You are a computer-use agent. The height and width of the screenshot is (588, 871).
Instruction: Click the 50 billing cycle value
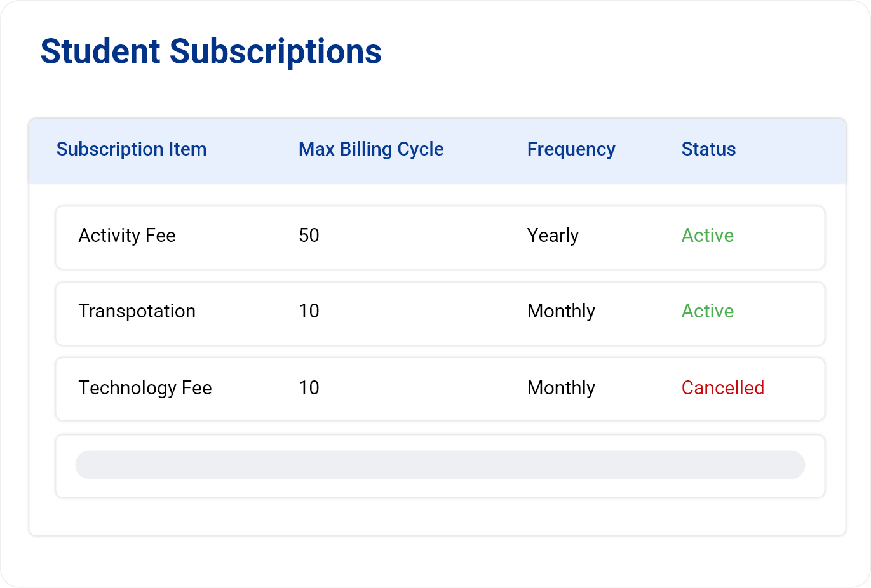309,236
